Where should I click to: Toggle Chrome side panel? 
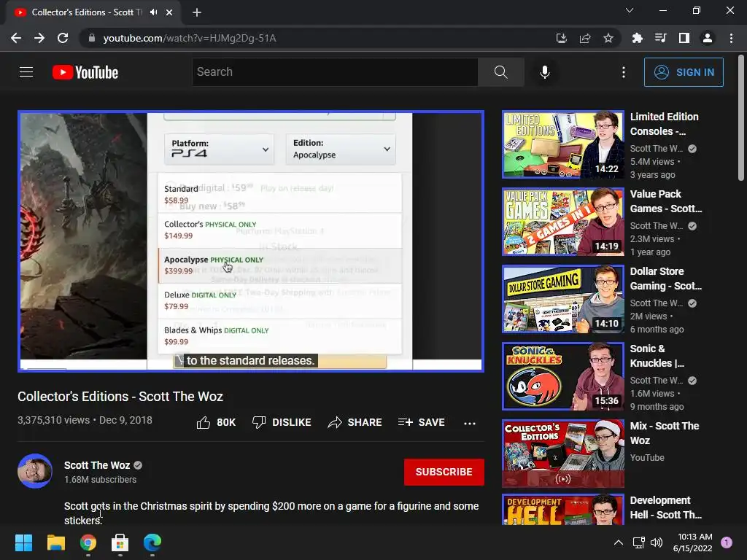point(684,38)
